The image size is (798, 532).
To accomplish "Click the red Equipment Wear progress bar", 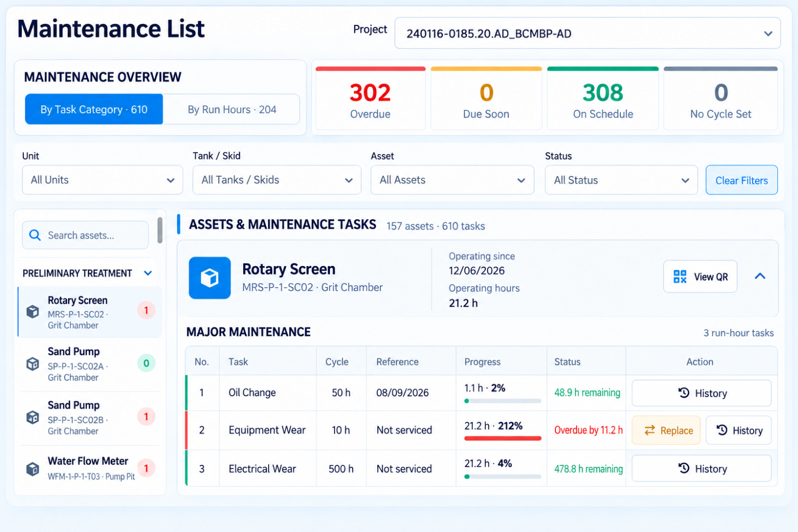I will [x=503, y=438].
